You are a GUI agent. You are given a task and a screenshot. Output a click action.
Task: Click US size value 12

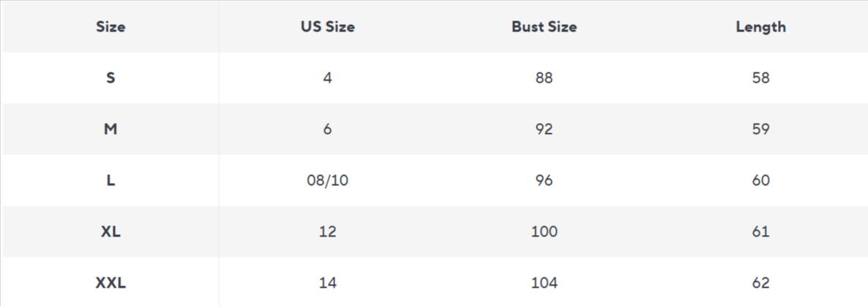(x=327, y=231)
